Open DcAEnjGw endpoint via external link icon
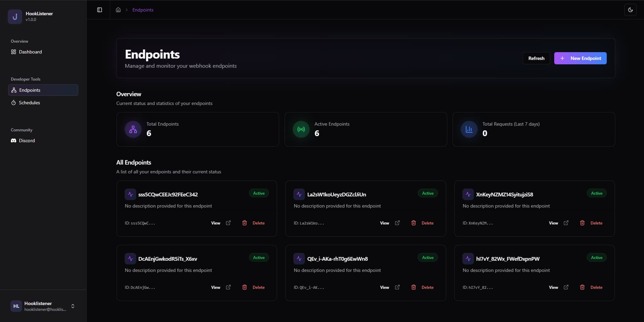 click(x=228, y=287)
